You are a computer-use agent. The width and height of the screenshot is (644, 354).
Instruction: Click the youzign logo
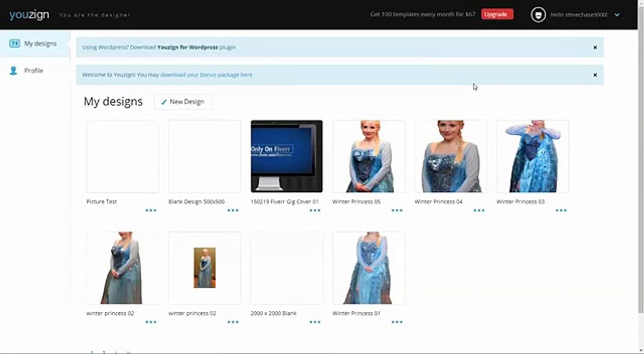29,15
